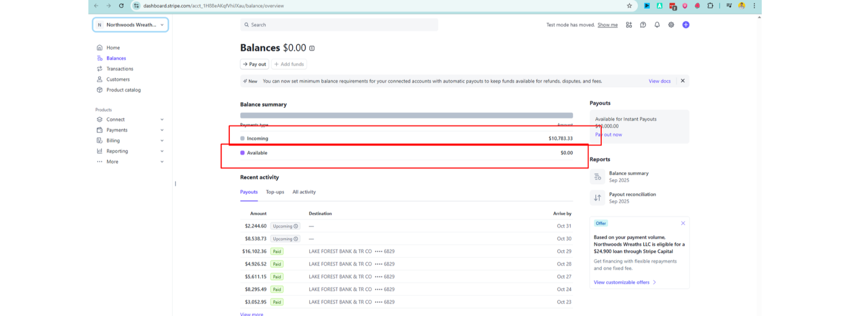Click the Search field

tap(339, 25)
